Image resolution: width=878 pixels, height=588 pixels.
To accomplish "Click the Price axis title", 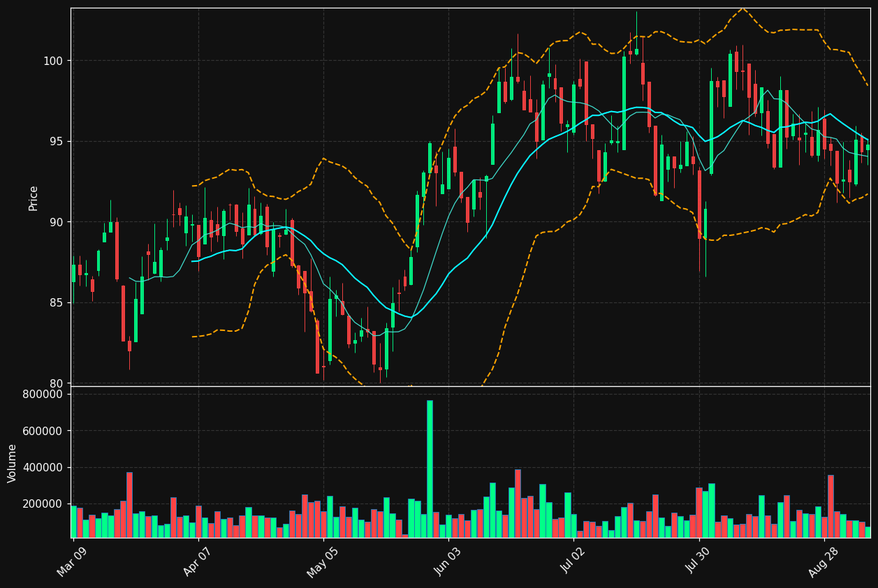I will coord(34,198).
